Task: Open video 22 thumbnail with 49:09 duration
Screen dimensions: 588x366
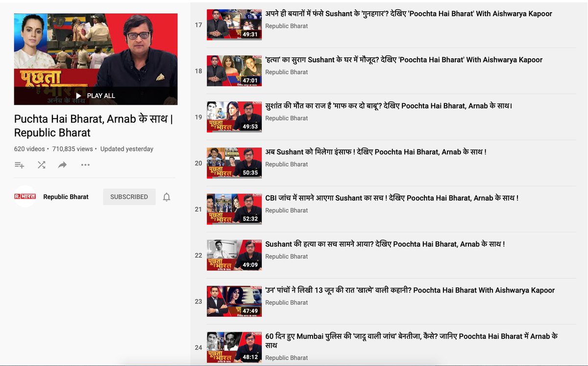Action: pos(234,255)
